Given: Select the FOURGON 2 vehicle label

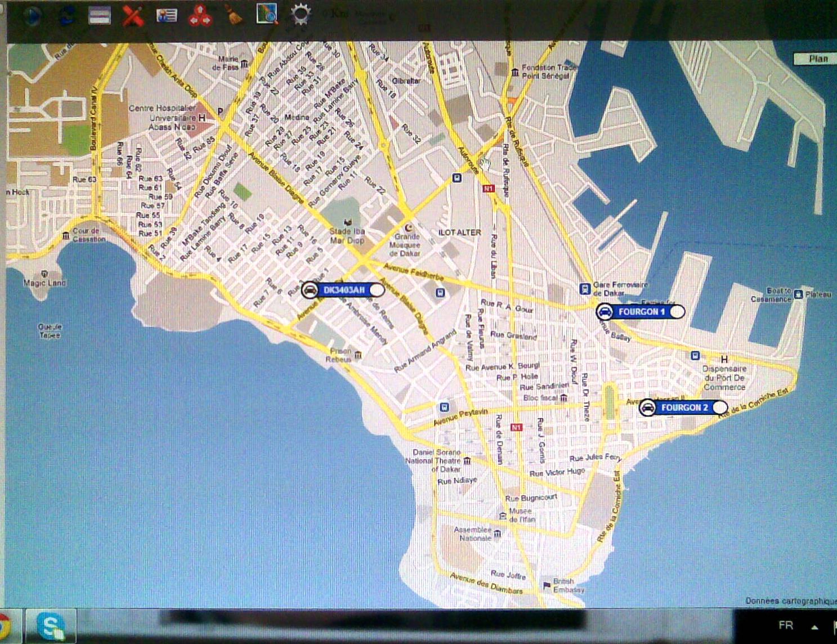Looking at the screenshot, I should [684, 407].
